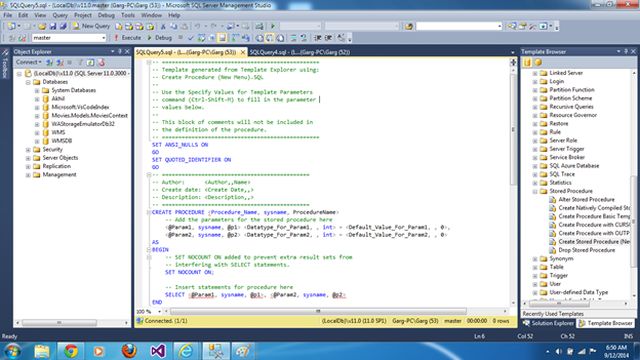Open the Tools menu
This screenshot has width=640, height=360.
coord(128,15)
